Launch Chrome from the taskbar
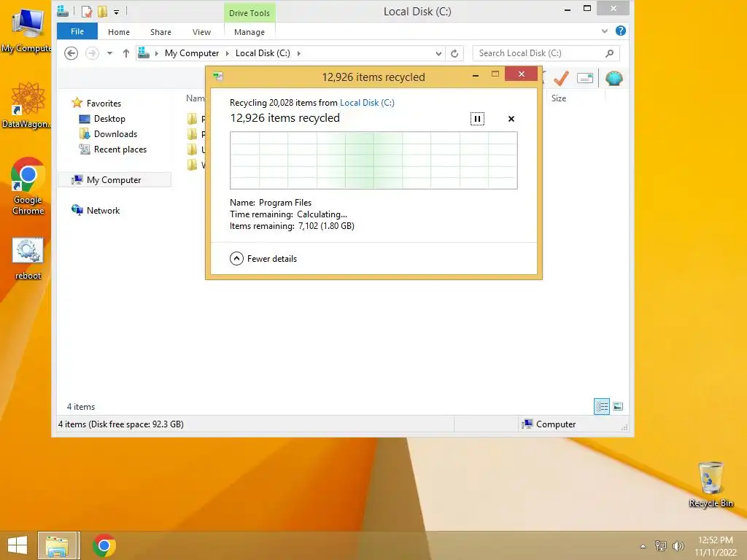 104,545
